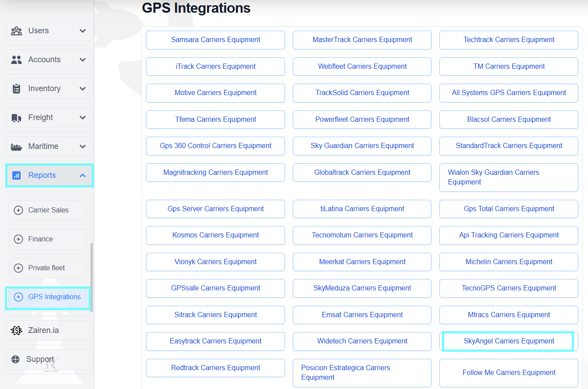Open Blacsol Carriers Equipment
Viewport: 588px width, 389px height.
509,120
